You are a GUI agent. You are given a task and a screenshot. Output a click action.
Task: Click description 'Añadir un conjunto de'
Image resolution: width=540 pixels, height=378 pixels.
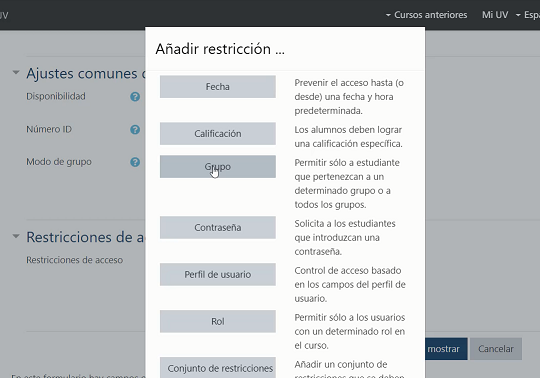(x=349, y=369)
